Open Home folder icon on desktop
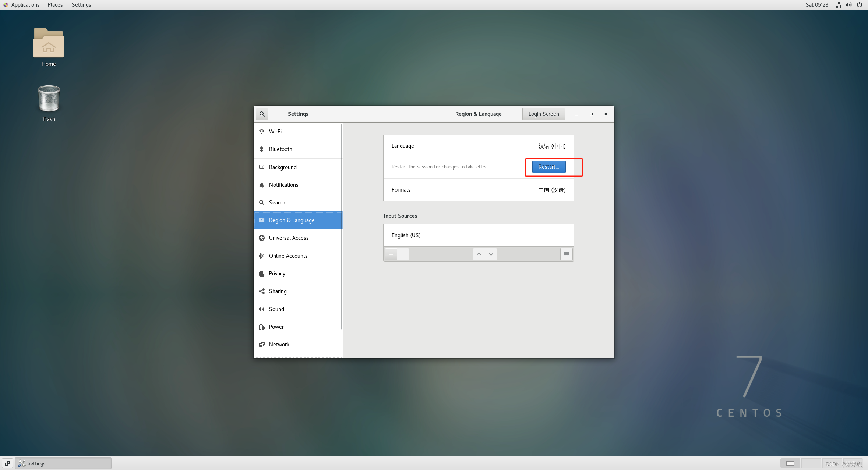 (49, 43)
